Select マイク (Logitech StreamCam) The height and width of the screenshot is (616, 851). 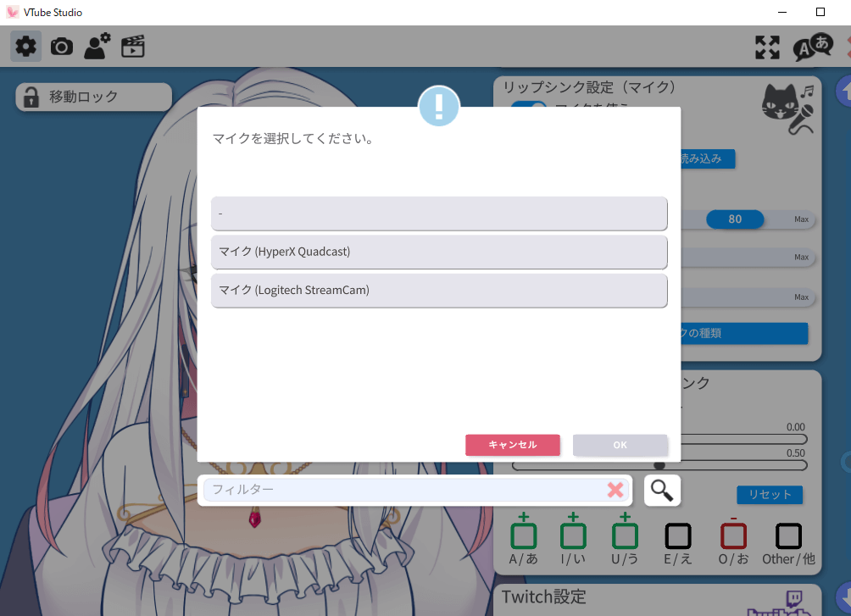[x=439, y=291]
